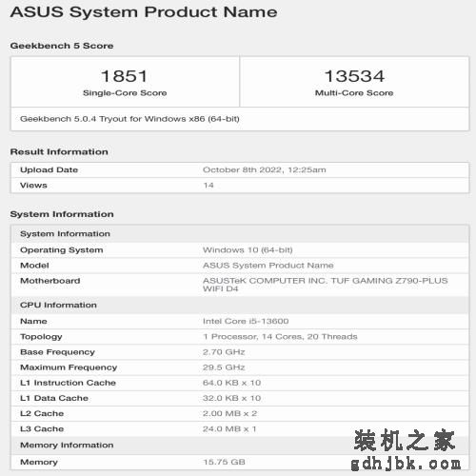476x476 pixels.
Task: Select the 64.0 KB x 10 cache value
Action: (231, 383)
